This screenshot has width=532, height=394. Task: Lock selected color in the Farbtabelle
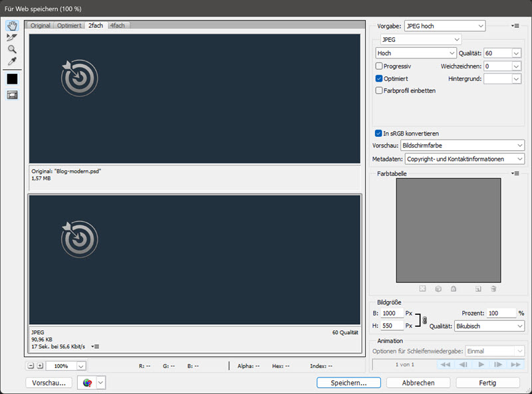454,288
